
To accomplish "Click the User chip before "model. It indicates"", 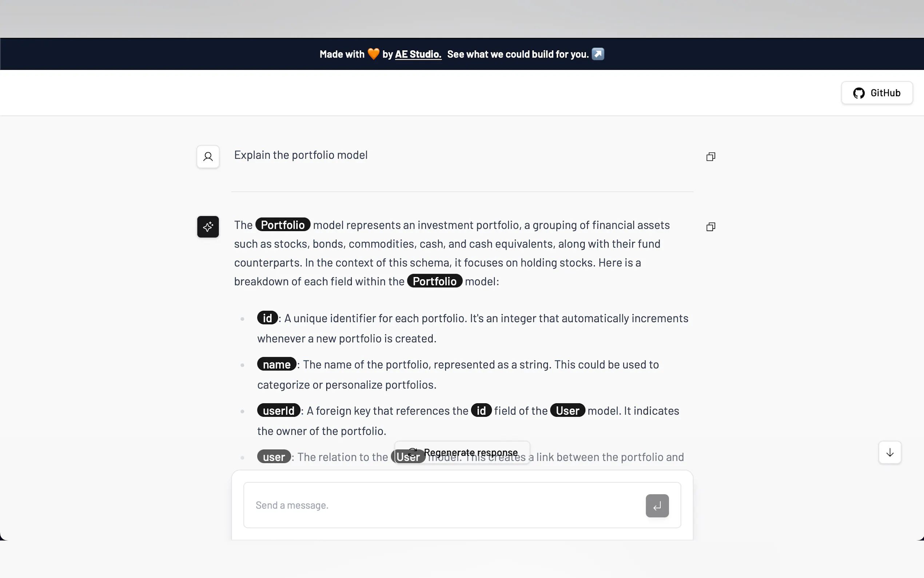I will (x=567, y=411).
